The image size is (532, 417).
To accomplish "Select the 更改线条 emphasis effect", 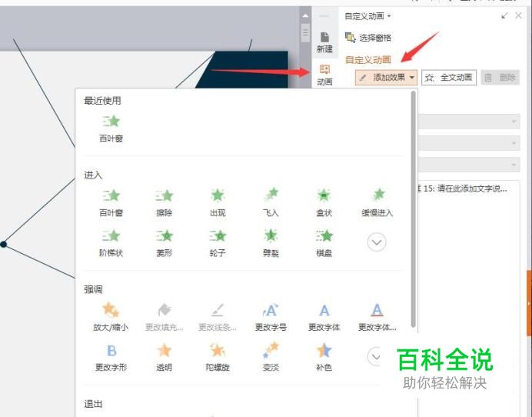I will pos(218,317).
